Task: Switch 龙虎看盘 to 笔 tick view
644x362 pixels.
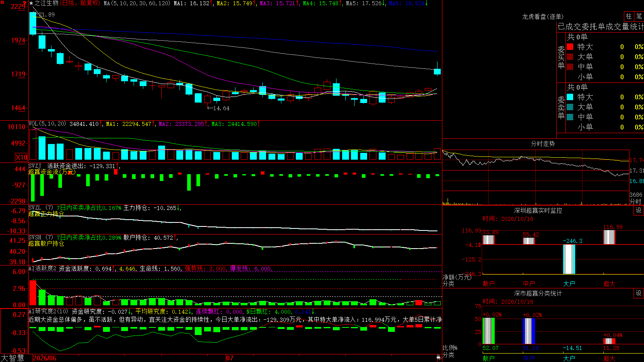Action: [x=639, y=16]
